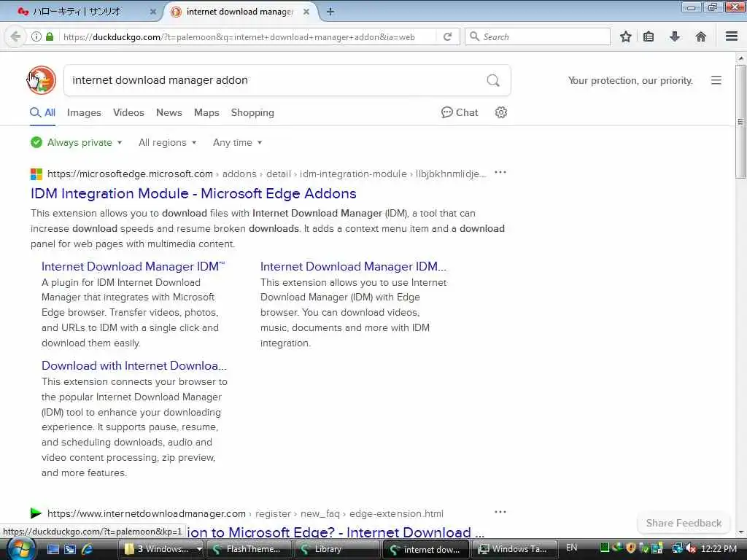Click the EN language indicator
The height and width of the screenshot is (560, 747).
(x=572, y=548)
